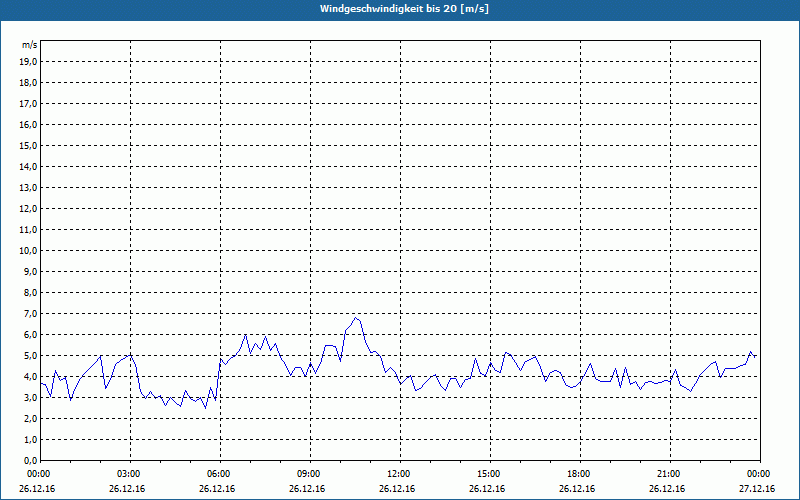Pick the "26.12.16" date under 15:00
The image size is (800, 500).
[x=487, y=489]
